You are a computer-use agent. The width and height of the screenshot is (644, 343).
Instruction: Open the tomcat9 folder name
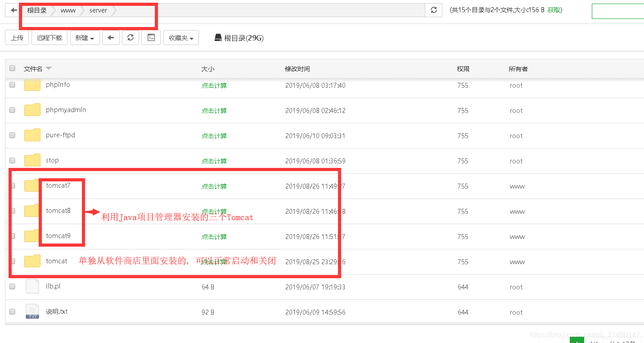pyautogui.click(x=58, y=236)
